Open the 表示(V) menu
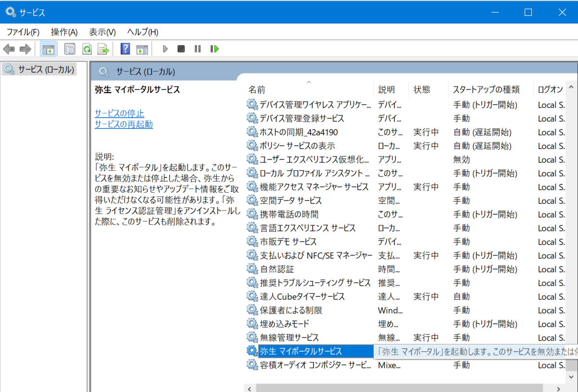Screen dimensions: 578x392 (x=102, y=32)
